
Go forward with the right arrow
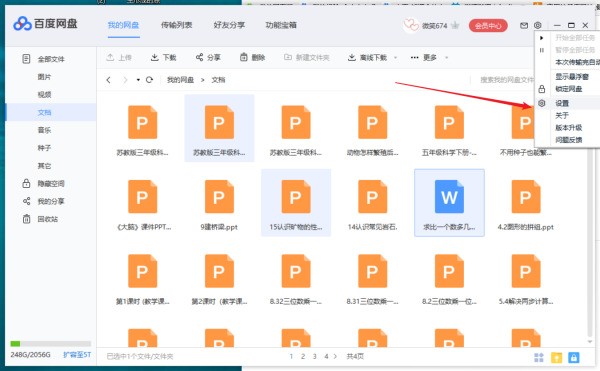[125, 80]
